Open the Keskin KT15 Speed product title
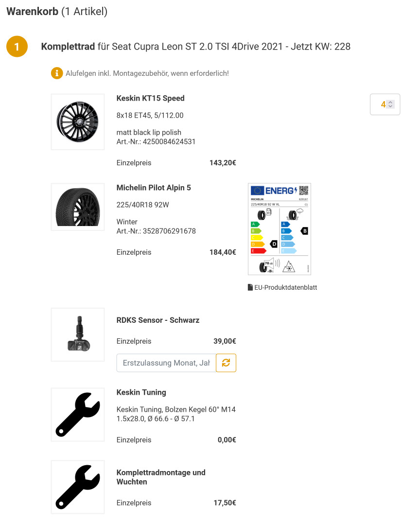Screen dimensions: 420x525 (151, 98)
